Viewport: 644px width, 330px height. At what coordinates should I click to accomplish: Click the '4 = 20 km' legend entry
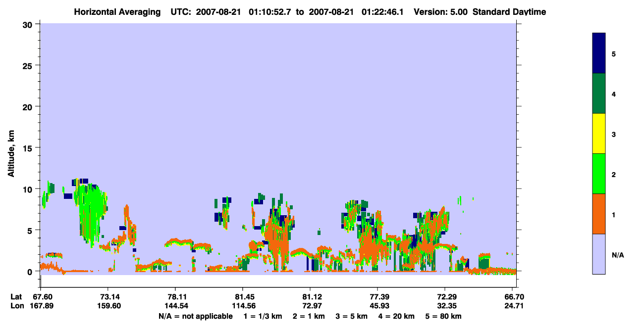pyautogui.click(x=396, y=316)
